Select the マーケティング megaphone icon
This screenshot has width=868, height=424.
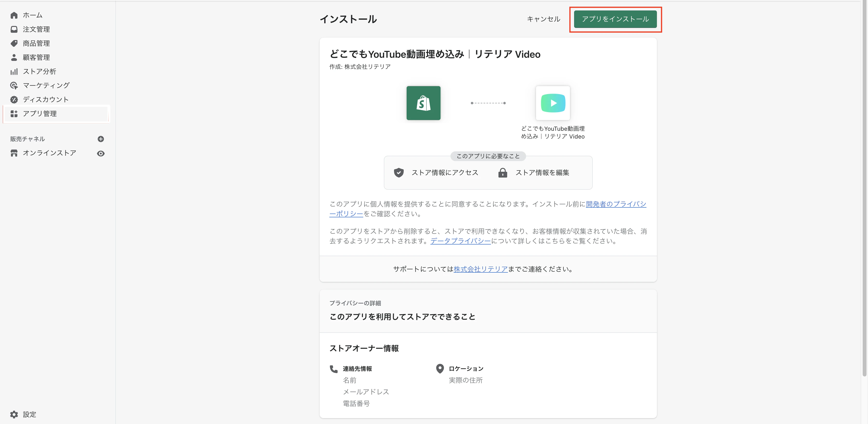coord(14,85)
